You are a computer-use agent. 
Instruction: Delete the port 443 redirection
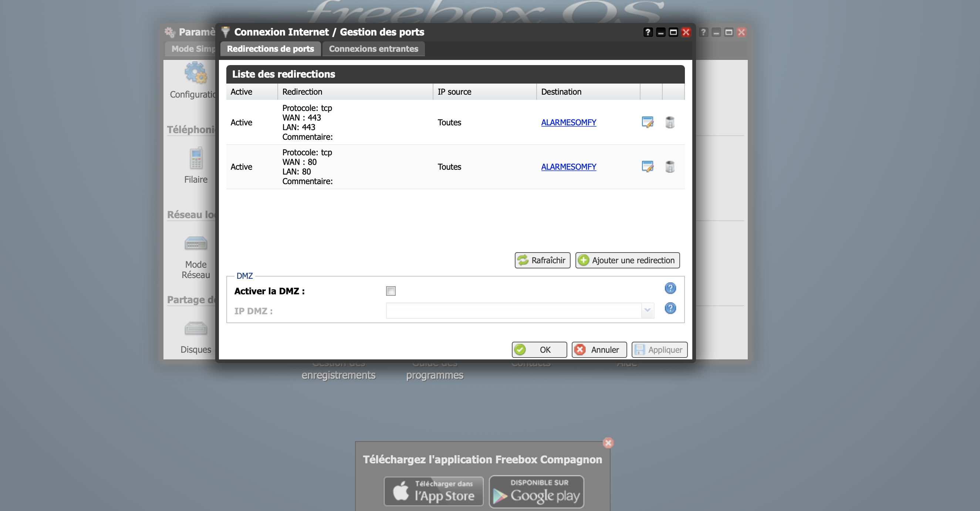coord(670,122)
